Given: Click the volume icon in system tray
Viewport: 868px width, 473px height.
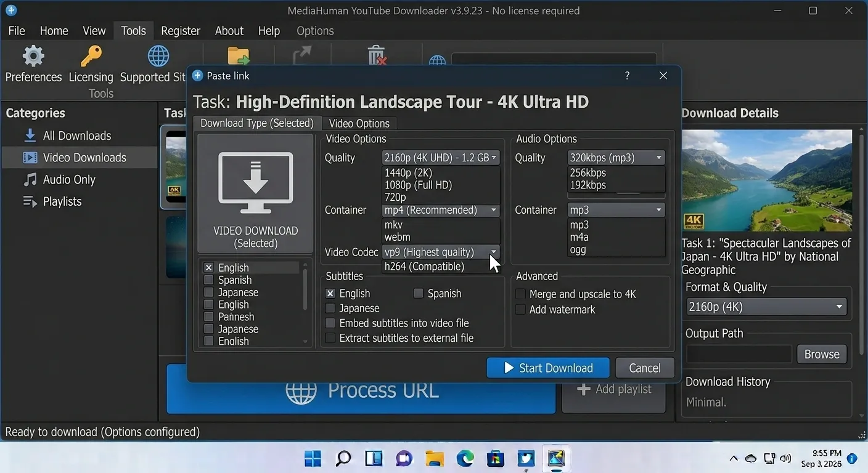Looking at the screenshot, I should [785, 458].
